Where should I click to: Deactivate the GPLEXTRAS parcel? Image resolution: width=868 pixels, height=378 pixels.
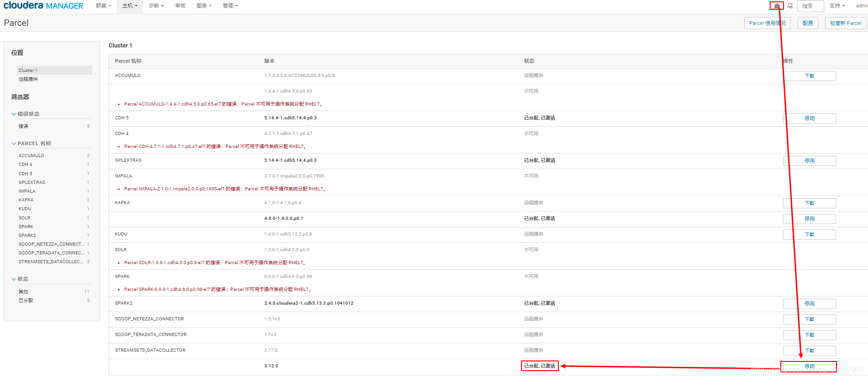809,161
